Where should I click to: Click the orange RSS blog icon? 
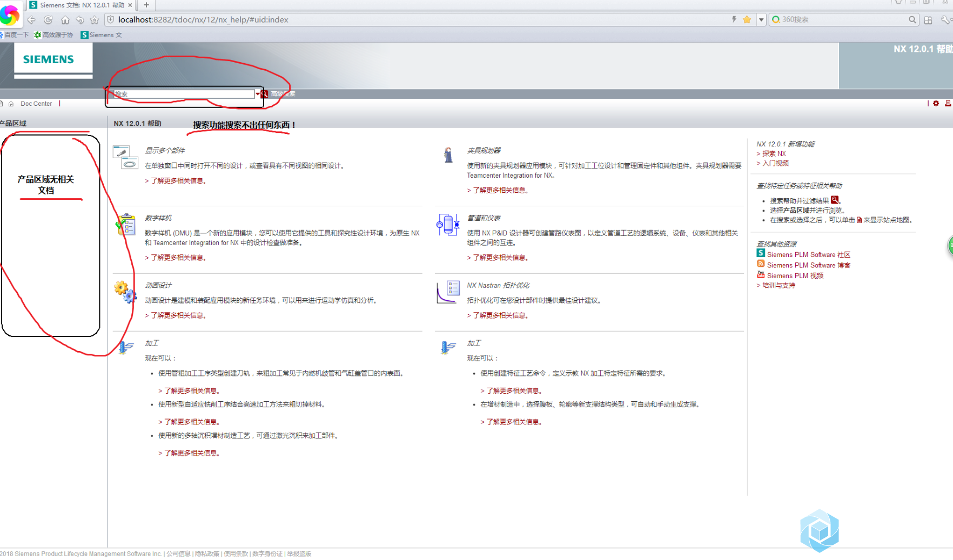click(761, 264)
